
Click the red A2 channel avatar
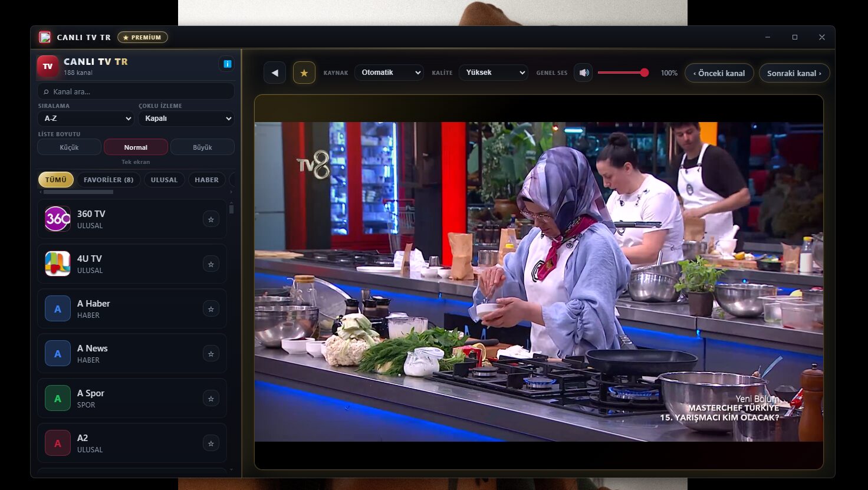pyautogui.click(x=58, y=443)
